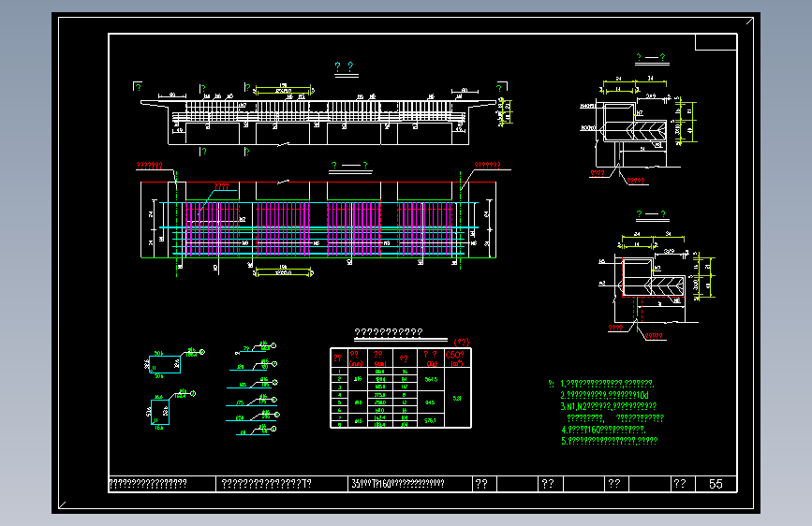The image size is (812, 526).
Task: Click the topmost cyan rebar line detail
Action: point(257,348)
